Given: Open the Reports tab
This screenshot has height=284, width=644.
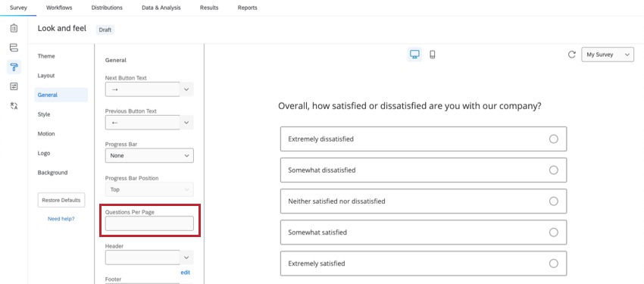Looking at the screenshot, I should pyautogui.click(x=247, y=8).
